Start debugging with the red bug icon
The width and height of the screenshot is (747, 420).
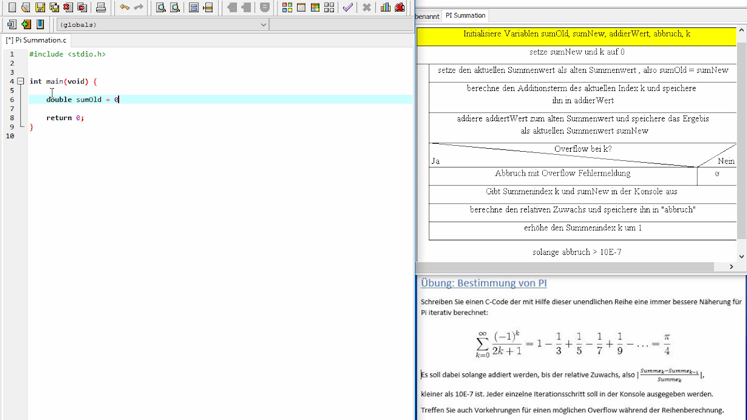pyautogui.click(x=400, y=8)
